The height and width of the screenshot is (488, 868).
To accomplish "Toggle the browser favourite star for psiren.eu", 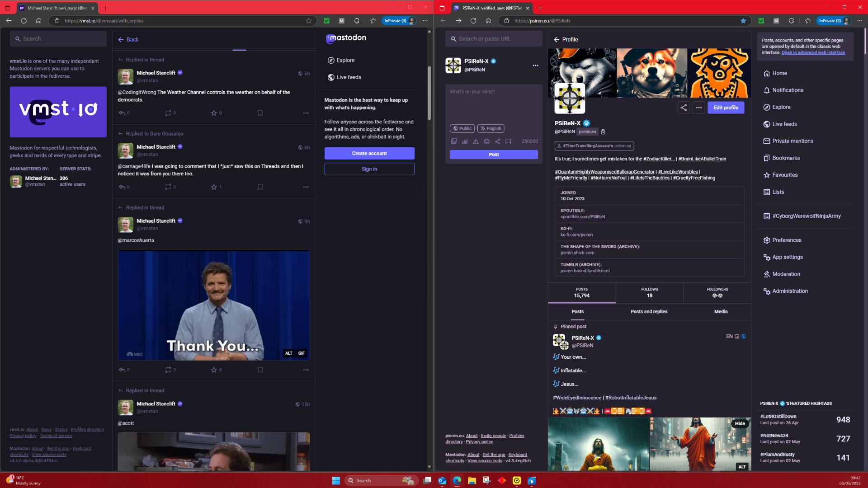I will pos(743,21).
